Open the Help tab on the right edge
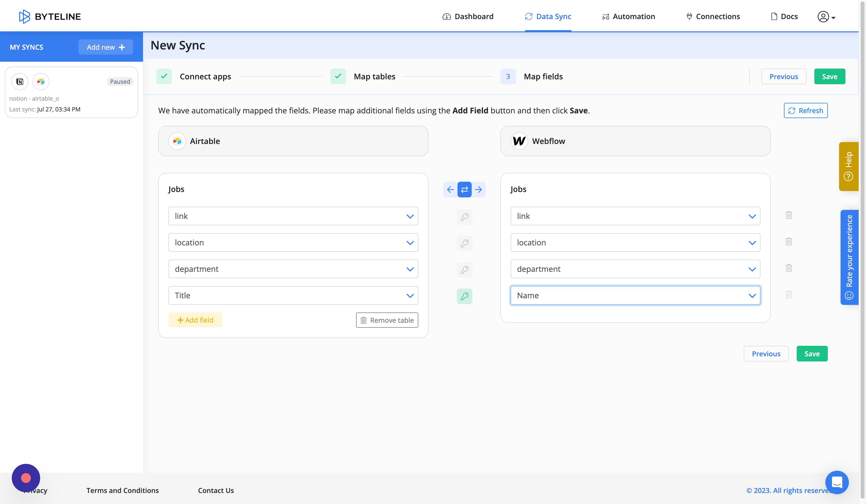The width and height of the screenshot is (866, 504). click(849, 166)
